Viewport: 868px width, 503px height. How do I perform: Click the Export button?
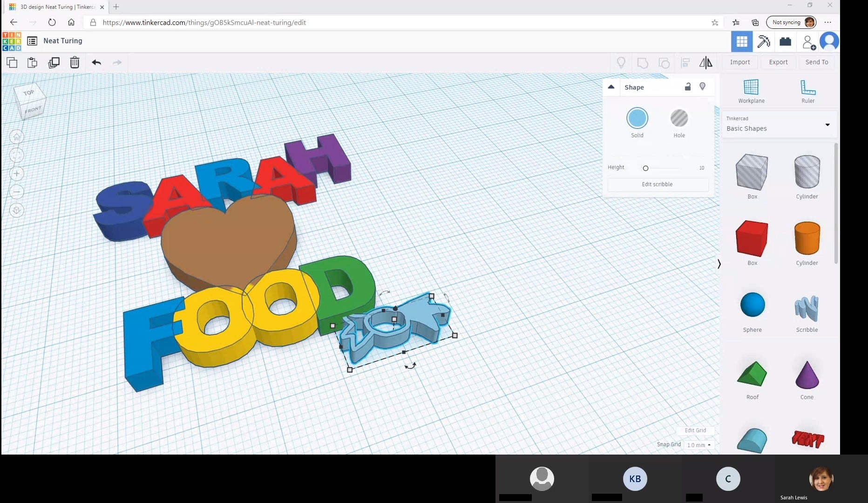[x=778, y=62]
